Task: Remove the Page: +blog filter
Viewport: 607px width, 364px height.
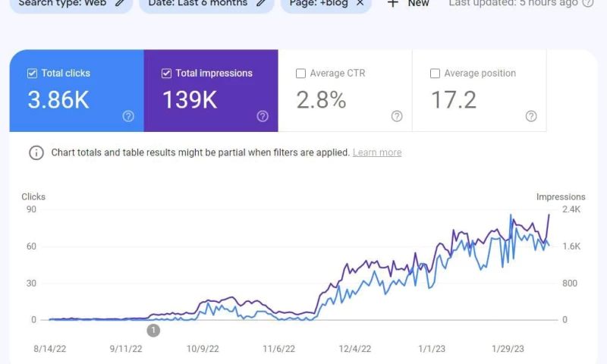Action: pos(360,3)
